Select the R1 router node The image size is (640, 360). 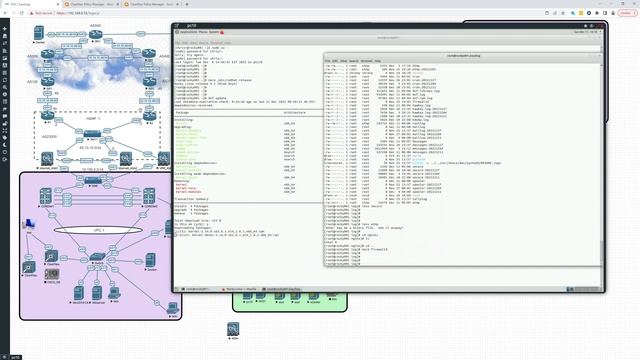coord(47,116)
